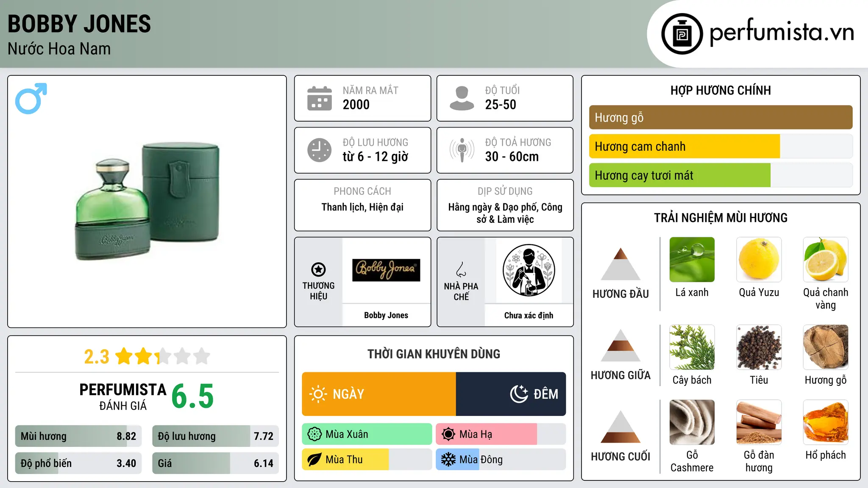Click the nose icon above Nhà pha chế
Image resolution: width=868 pixels, height=488 pixels.
[461, 269]
